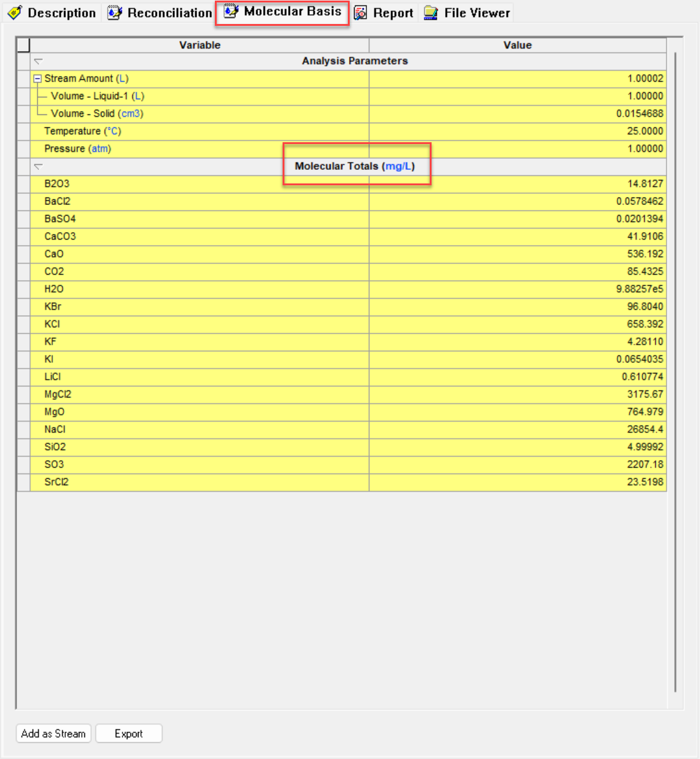Click the Reconciliation tab icon
Viewport: 700px width, 759px height.
(x=115, y=13)
